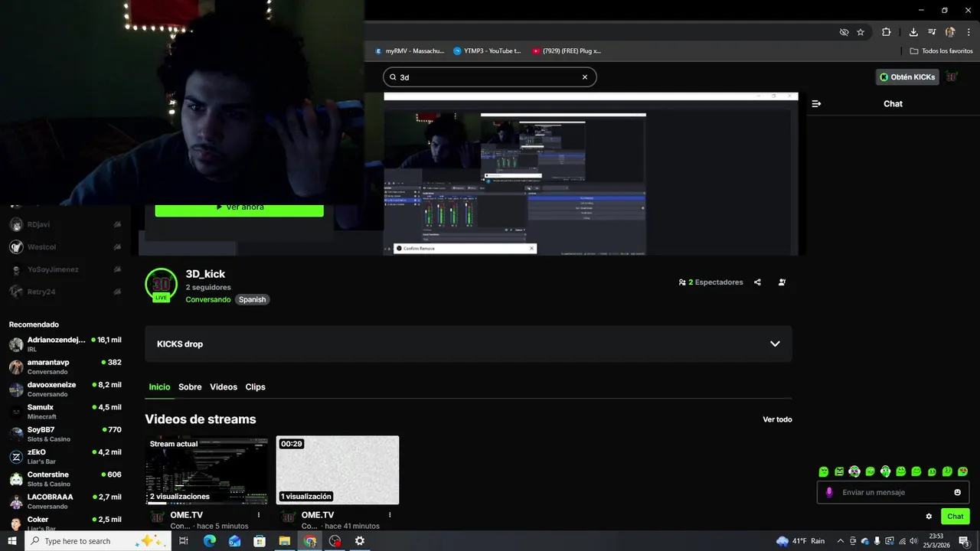Open the 3D user avatar menu at top right

952,77
